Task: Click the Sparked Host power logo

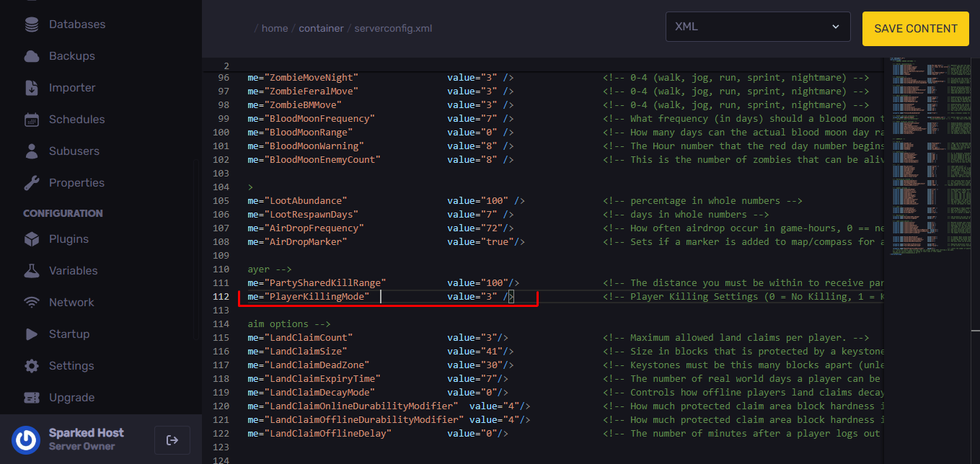Action: [26, 440]
